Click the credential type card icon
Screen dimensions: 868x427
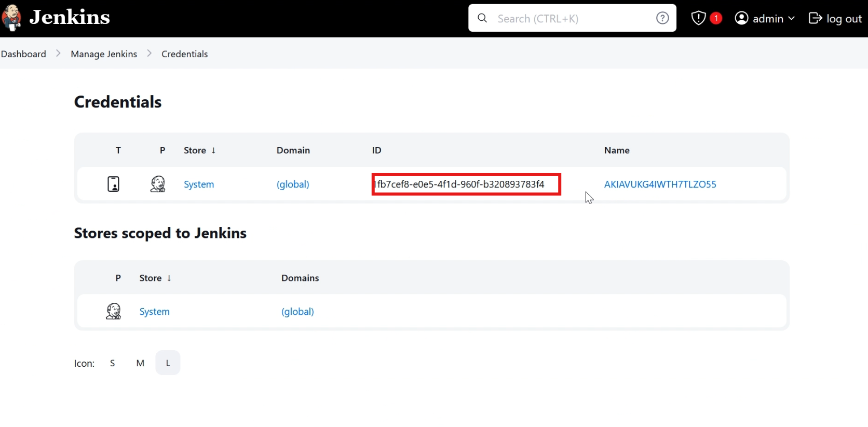pyautogui.click(x=113, y=184)
